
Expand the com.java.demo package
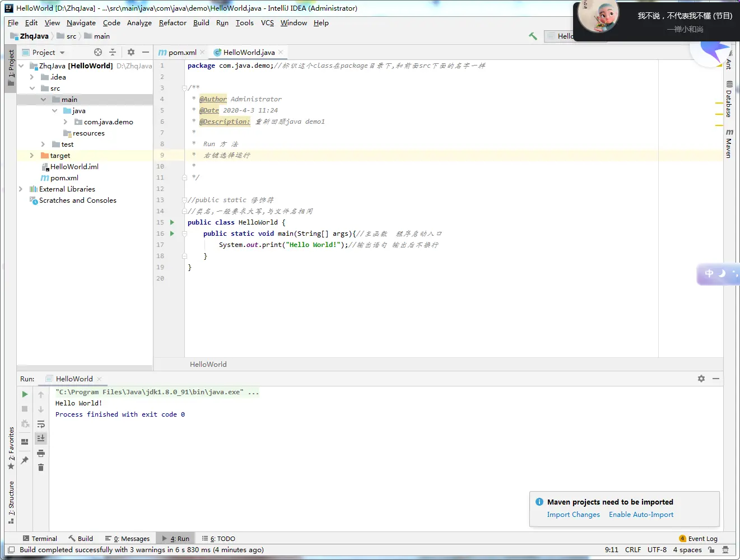[x=66, y=122]
